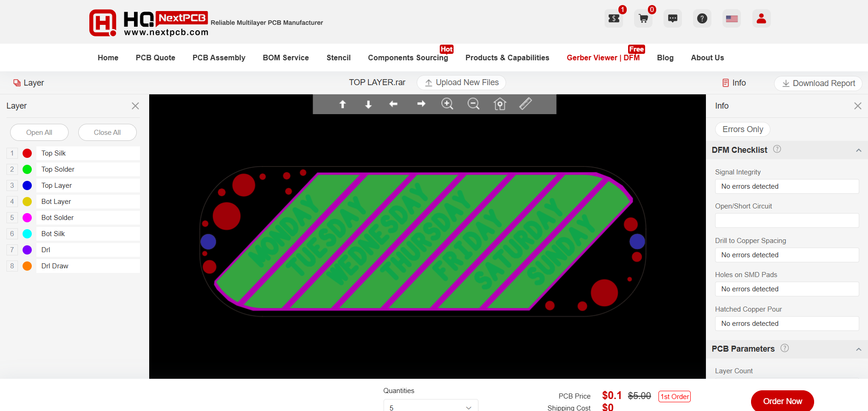The height and width of the screenshot is (411, 868).
Task: Click the DFM Checklist help icon
Action: (777, 149)
